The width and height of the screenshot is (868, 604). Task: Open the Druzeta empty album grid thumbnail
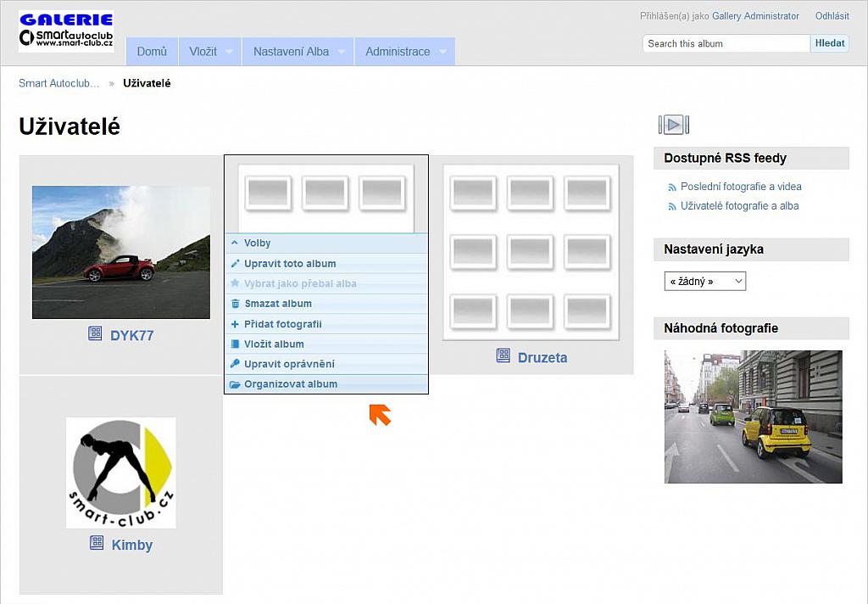[531, 253]
